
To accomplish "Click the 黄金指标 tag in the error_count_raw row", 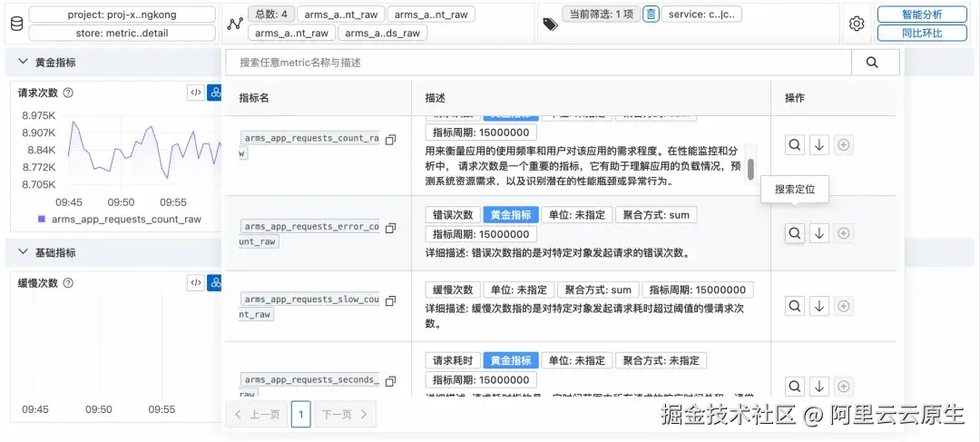I will 511,215.
